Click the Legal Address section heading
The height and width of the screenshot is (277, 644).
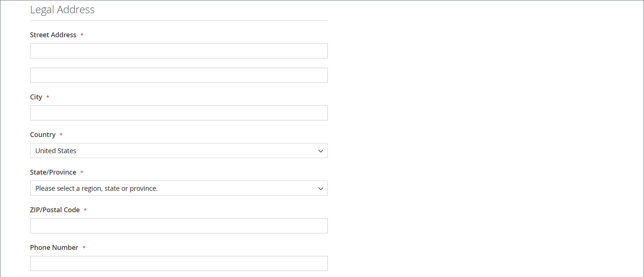tap(62, 10)
